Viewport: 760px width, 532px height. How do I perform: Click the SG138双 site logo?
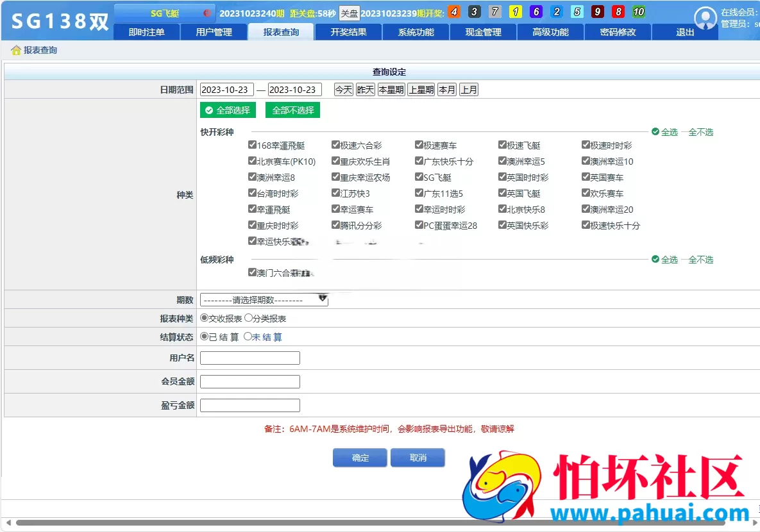(60, 21)
